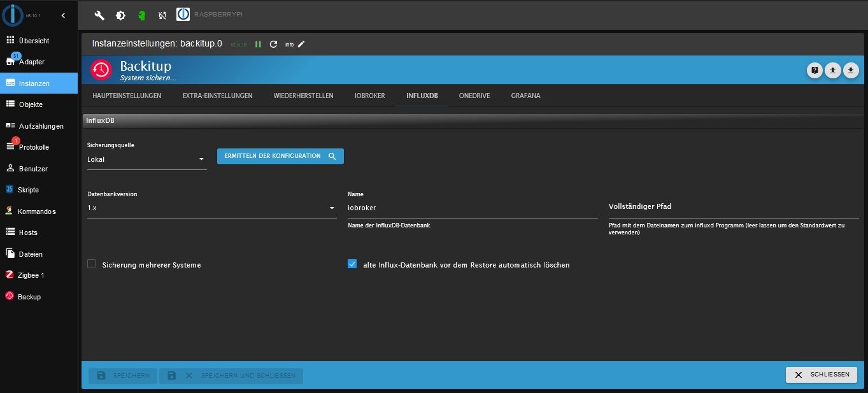Click Ermitteln der Konfiguration button

(280, 156)
